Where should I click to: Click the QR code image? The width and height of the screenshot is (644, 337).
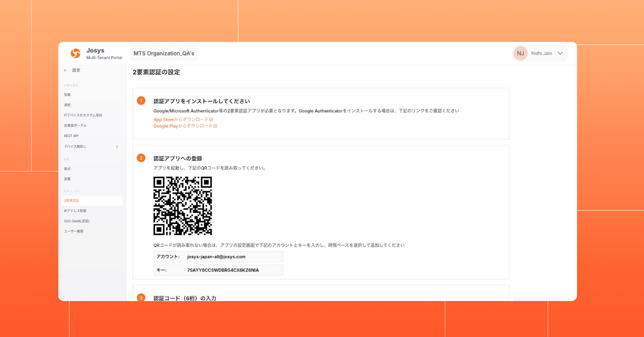pos(183,206)
